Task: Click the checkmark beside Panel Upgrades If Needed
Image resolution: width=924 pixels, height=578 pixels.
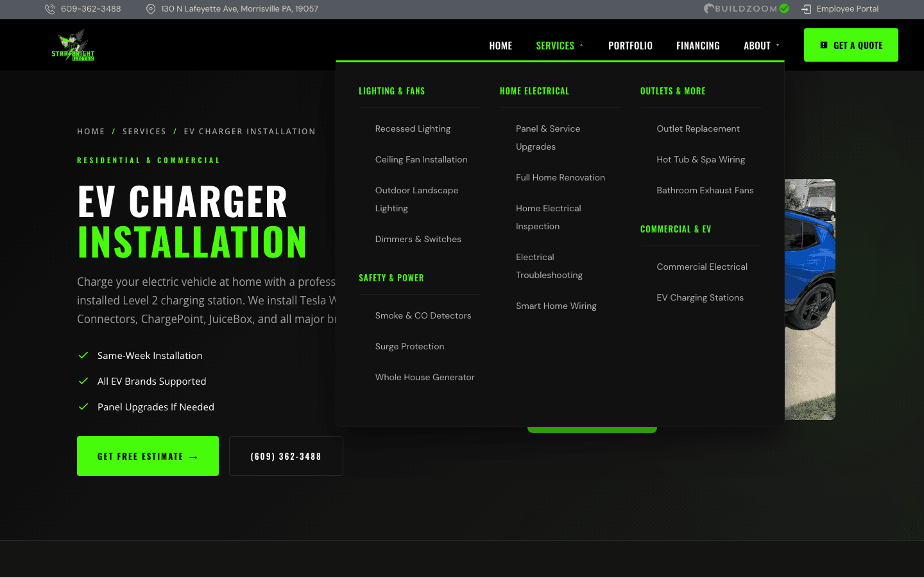Action: [83, 407]
